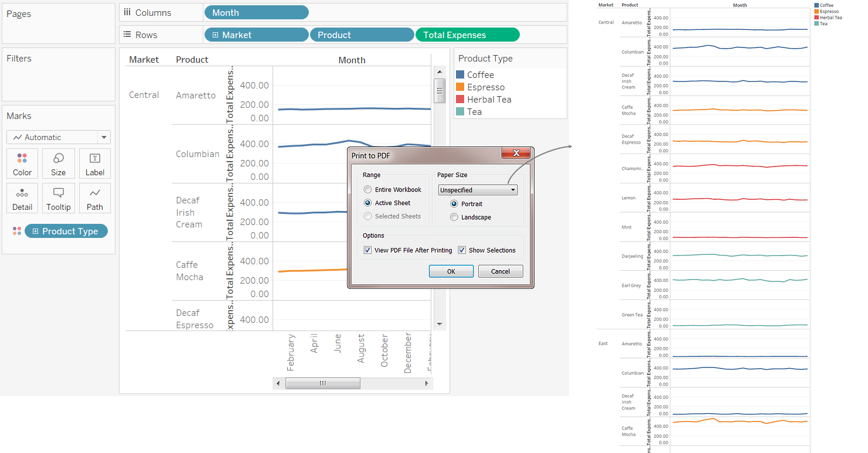Confirm printing with the OK button
Viewport: 868px width, 453px height.
(x=451, y=271)
